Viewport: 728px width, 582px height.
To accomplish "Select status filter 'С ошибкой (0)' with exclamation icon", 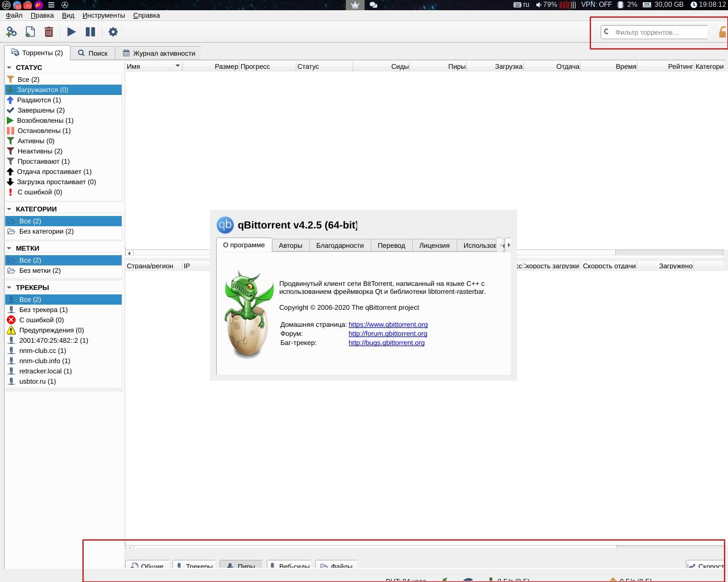I will 63,192.
